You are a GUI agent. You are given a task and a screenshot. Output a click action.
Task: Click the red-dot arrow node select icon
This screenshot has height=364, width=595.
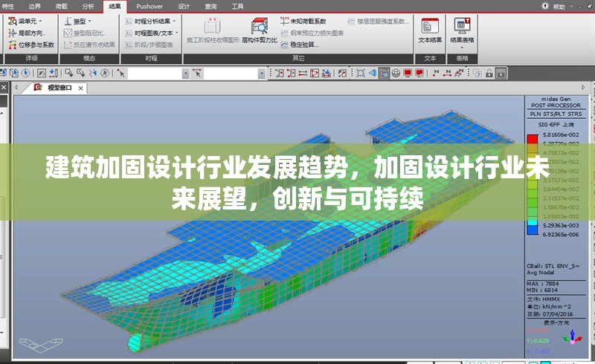coord(121,74)
